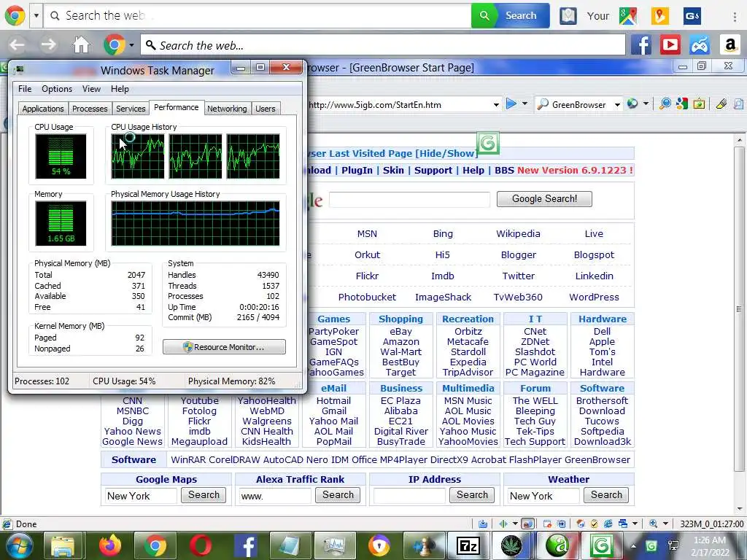Click the Google Search! button
The width and height of the screenshot is (747, 560).
click(x=544, y=198)
